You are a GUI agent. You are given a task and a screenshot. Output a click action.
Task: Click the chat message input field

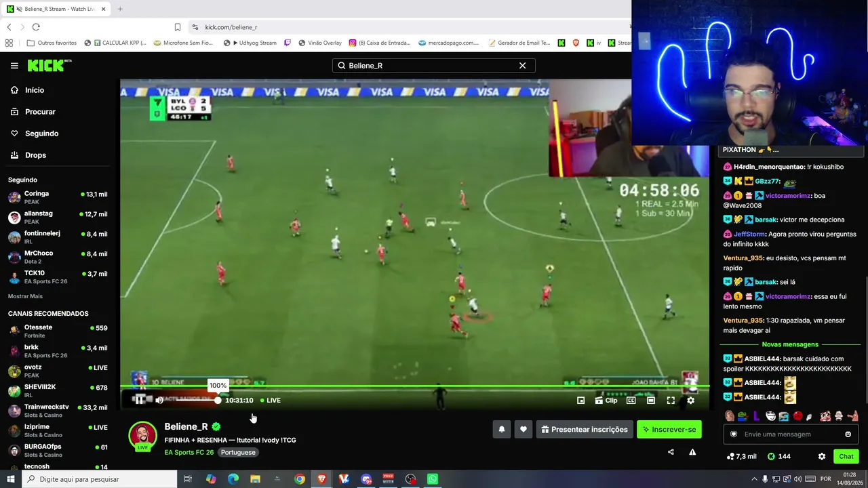coord(791,434)
